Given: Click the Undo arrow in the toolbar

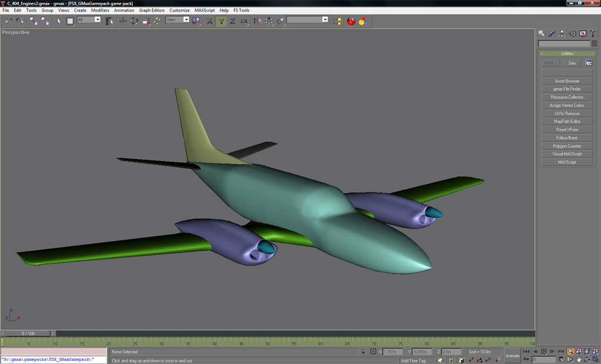Looking at the screenshot, I should 9,21.
